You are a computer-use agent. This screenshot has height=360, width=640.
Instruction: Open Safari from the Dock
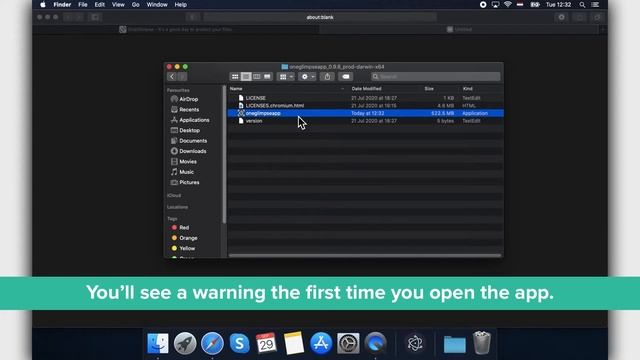click(212, 343)
